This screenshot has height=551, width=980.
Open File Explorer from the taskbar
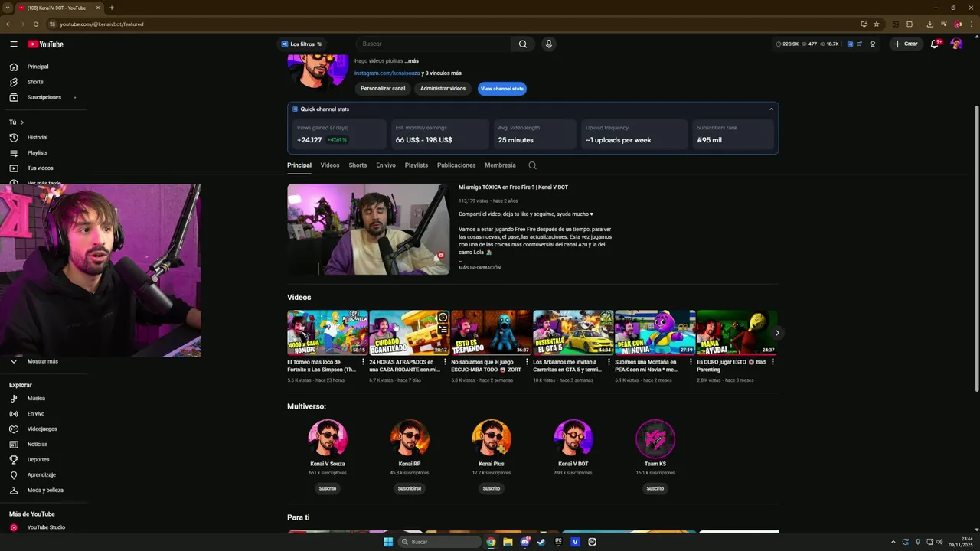tap(508, 542)
